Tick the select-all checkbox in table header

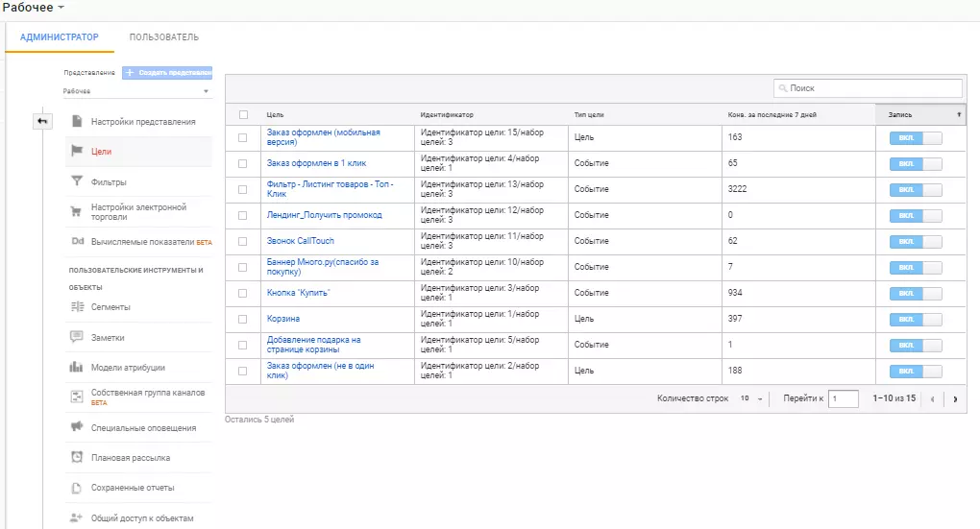point(243,114)
